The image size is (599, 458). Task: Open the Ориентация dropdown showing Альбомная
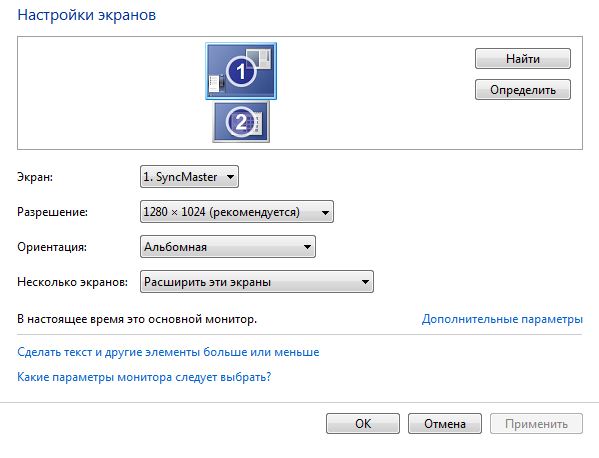tap(228, 247)
